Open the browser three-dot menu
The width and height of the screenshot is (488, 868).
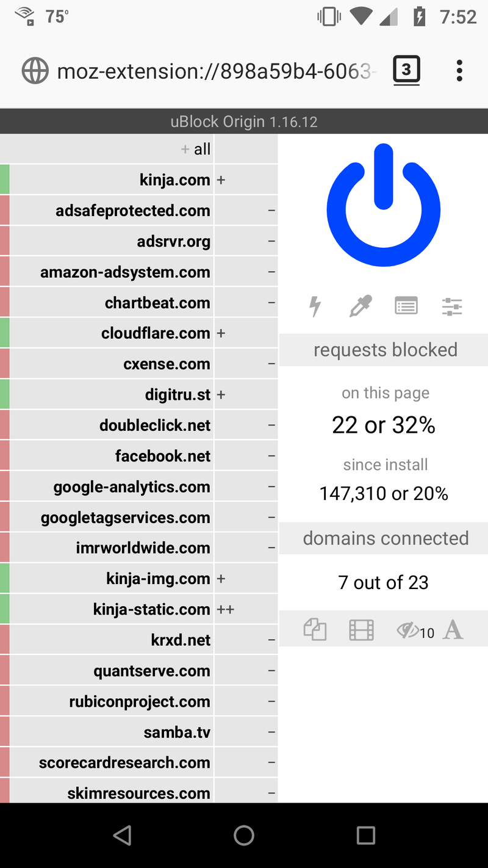point(459,71)
